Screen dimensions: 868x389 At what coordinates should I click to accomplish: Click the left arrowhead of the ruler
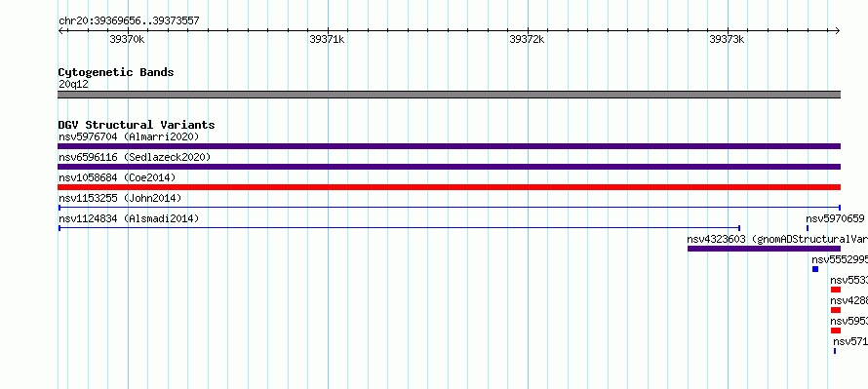coord(60,30)
